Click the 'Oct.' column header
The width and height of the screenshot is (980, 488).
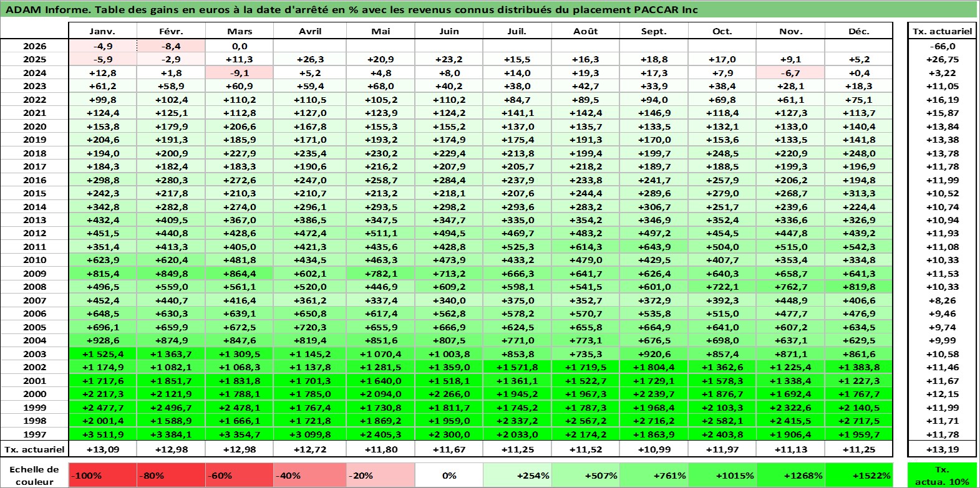click(x=722, y=31)
